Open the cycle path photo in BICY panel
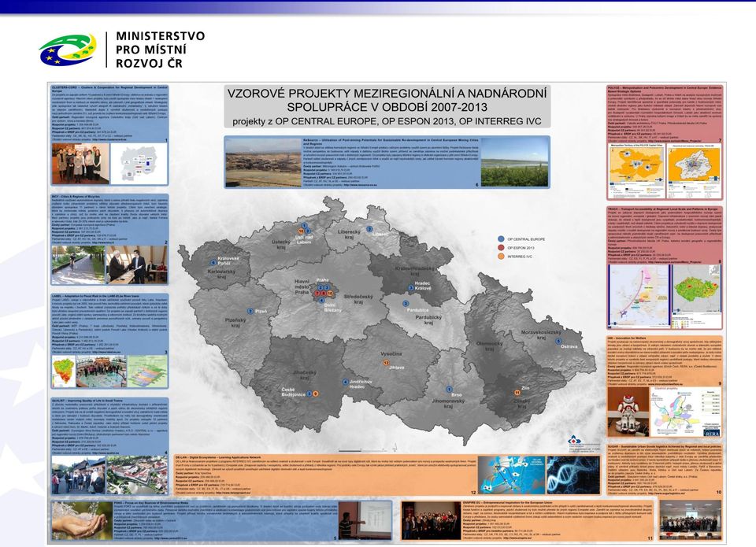This screenshot has width=756, height=547. (x=77, y=265)
